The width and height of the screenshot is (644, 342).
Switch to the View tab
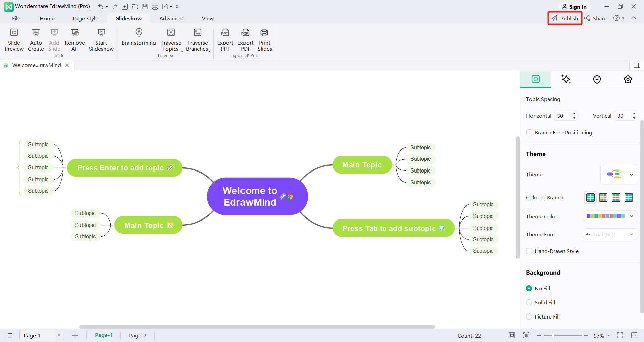click(208, 18)
